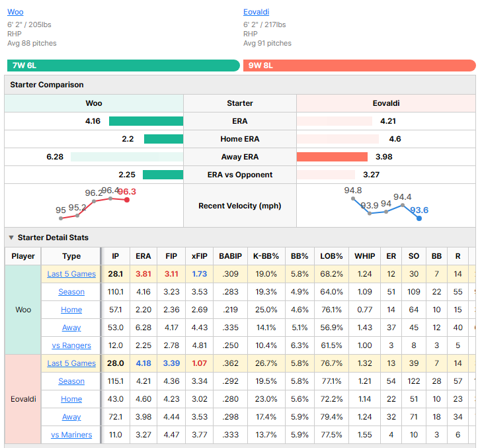480x448 pixels.
Task: Open the vs Rangers link
Action: 71,345
